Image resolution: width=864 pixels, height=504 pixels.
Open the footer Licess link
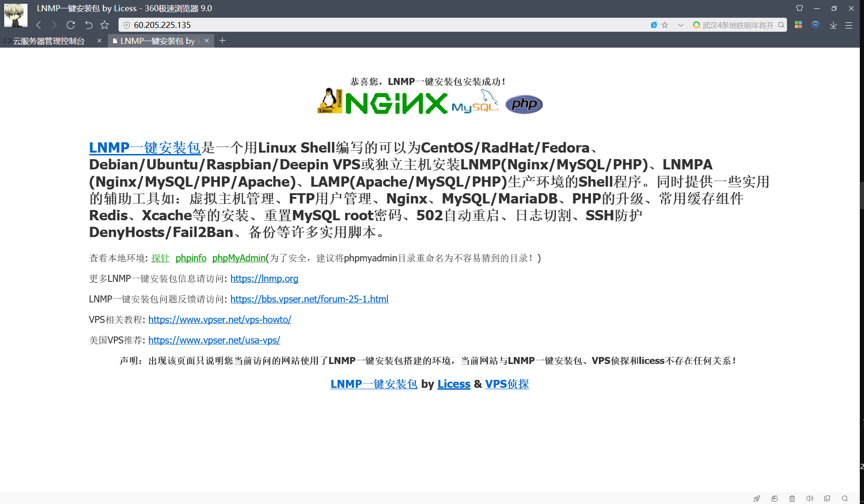click(x=454, y=384)
